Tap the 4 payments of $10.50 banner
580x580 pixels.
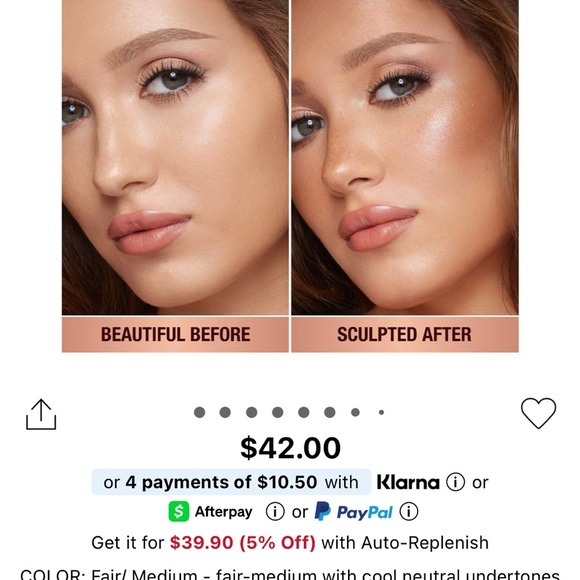coord(231,482)
